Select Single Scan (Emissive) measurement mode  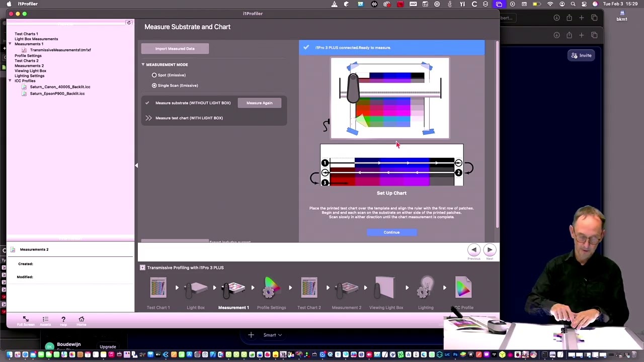(x=154, y=85)
